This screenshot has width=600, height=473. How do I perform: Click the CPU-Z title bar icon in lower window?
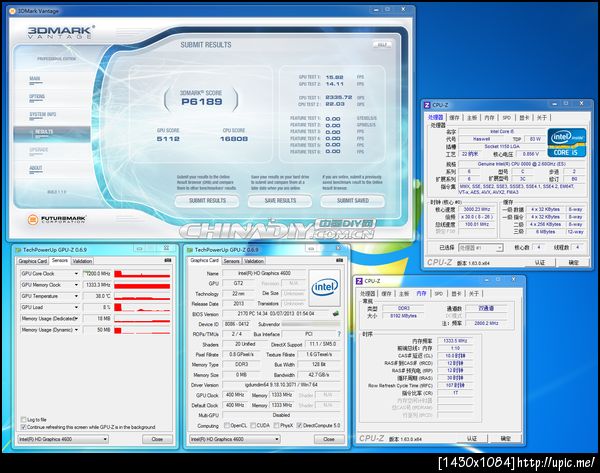coord(359,281)
